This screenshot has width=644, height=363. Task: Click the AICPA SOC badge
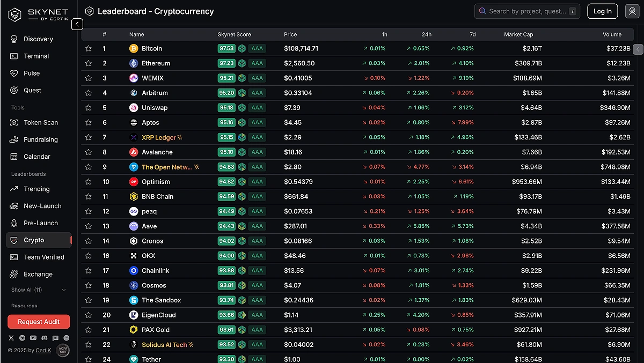point(63,350)
